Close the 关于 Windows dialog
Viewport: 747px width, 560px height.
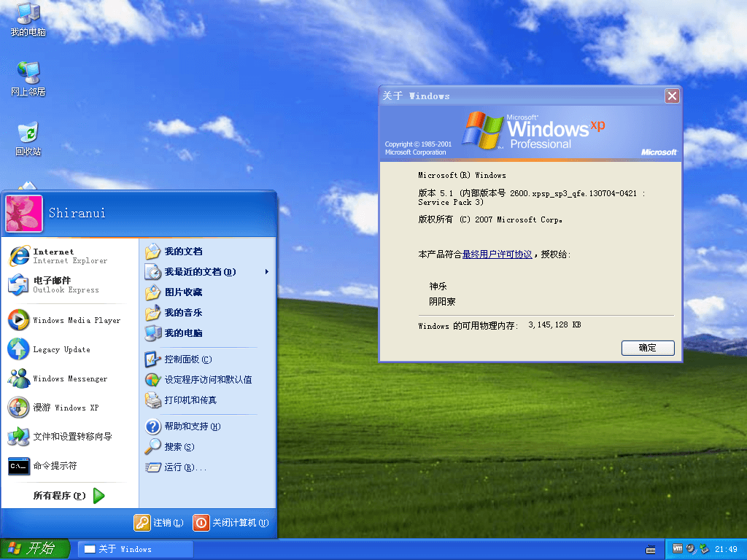(x=672, y=96)
